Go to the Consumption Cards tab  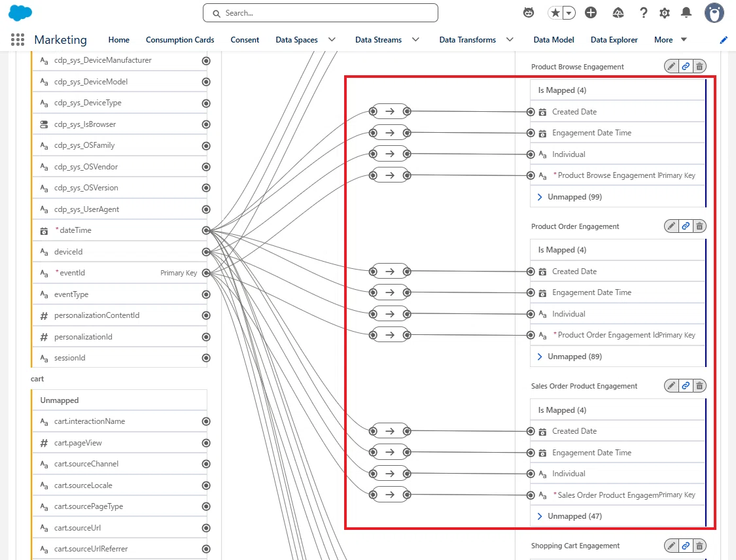[x=180, y=40]
